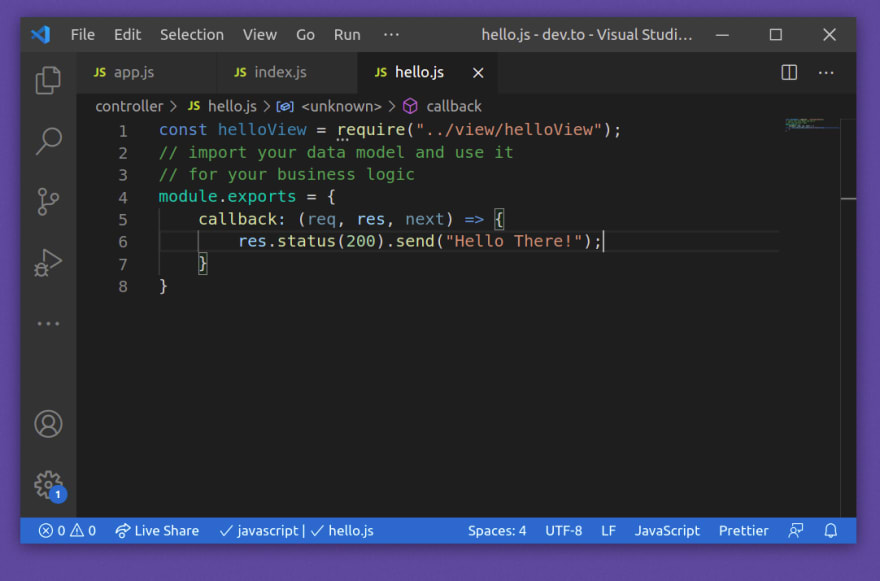
Task: Change indentation via Spaces: 4
Action: (497, 530)
